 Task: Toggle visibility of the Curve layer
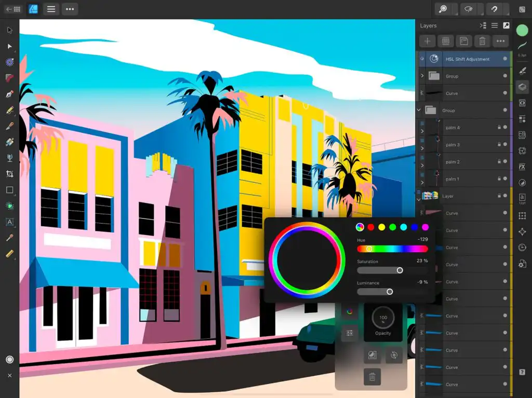tap(505, 93)
